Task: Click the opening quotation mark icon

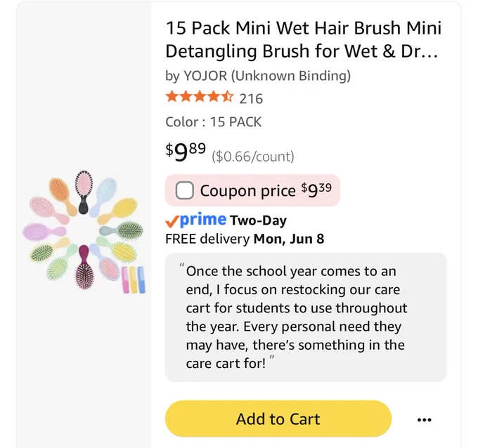Action: tap(181, 265)
